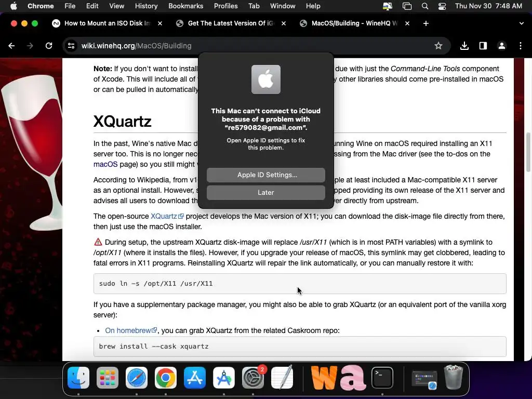532x399 pixels.
Task: Open the File menu
Action: coord(70,6)
